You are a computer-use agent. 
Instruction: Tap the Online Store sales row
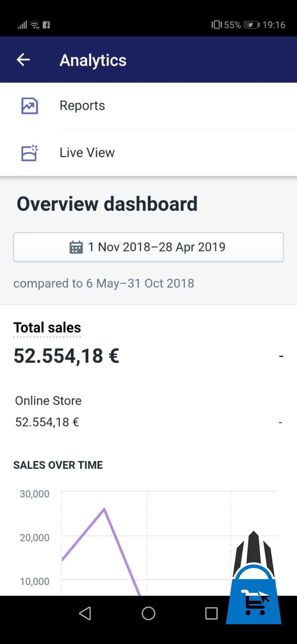point(148,411)
